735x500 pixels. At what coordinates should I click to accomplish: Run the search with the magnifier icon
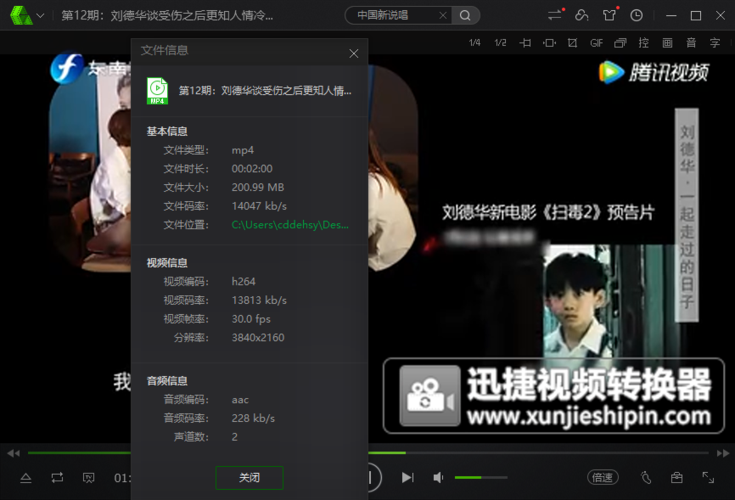point(465,15)
